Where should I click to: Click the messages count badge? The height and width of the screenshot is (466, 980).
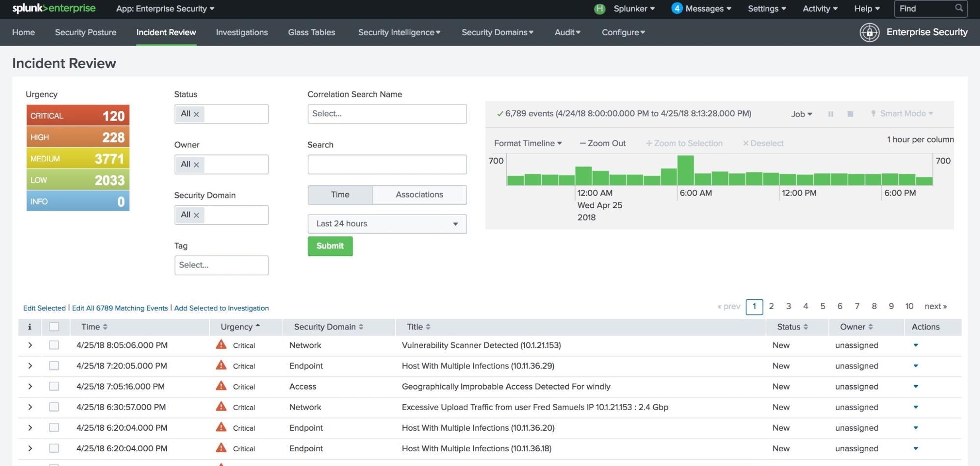pos(677,8)
